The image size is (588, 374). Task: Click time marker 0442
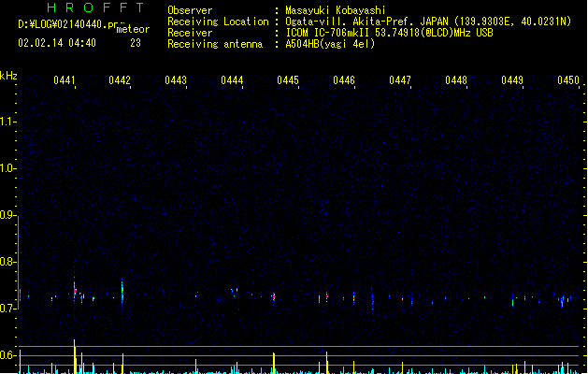tap(120, 80)
